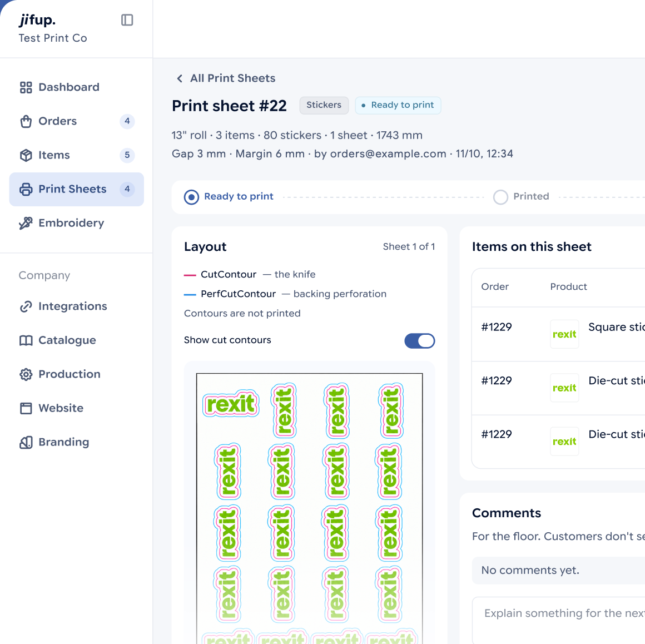Toggle the Show cut contours switch
Viewport: 645px width, 644px height.
click(x=420, y=341)
